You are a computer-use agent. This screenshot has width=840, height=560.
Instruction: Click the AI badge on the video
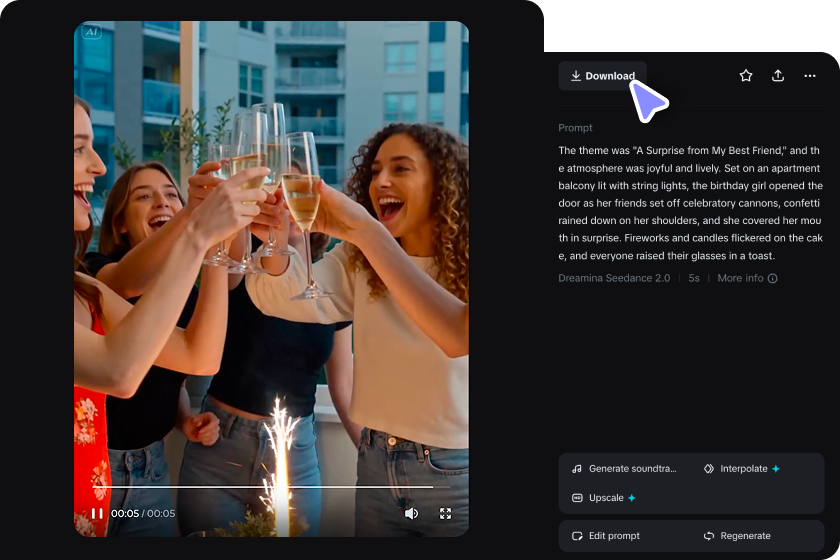point(92,32)
